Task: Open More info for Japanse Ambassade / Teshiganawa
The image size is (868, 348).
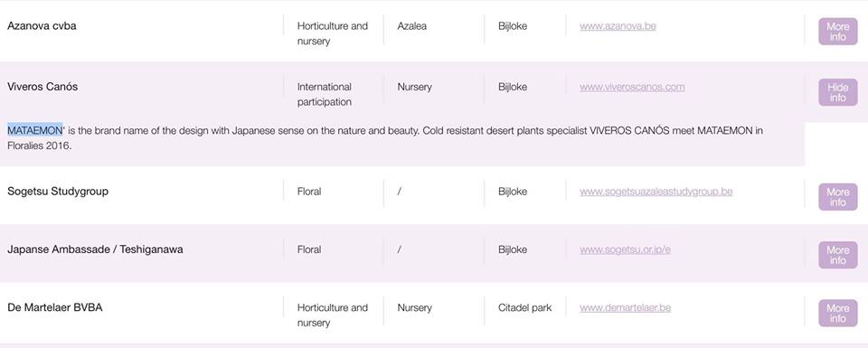Action: (837, 255)
